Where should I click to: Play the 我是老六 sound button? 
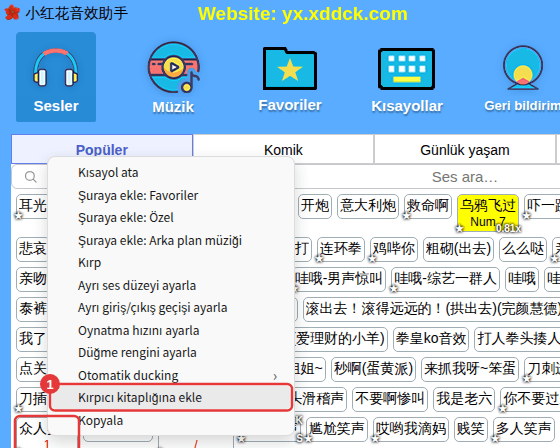(464, 399)
